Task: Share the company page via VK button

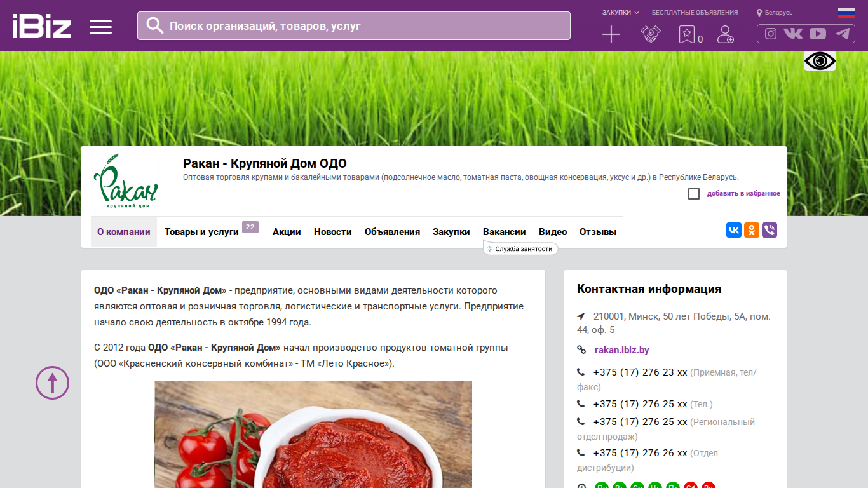Action: coord(734,230)
